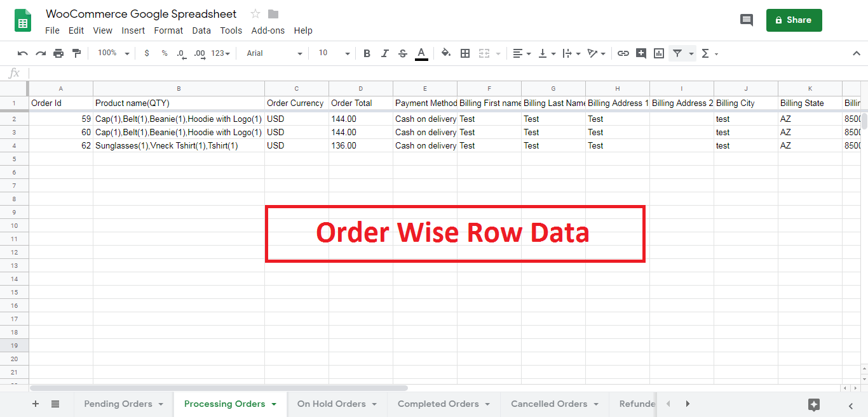
Task: Move the document with the folder icon
Action: pos(273,14)
